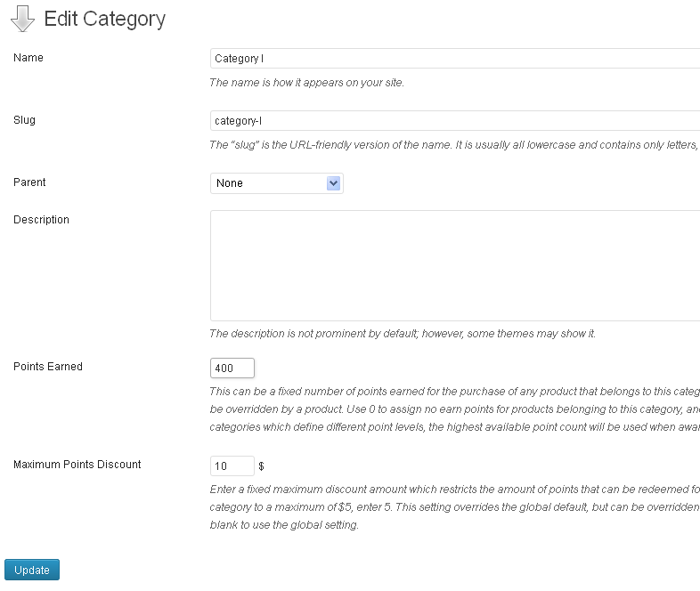Screen dimensions: 700x591
Task: Click the Maximum Points Discount label
Action: coord(77,465)
